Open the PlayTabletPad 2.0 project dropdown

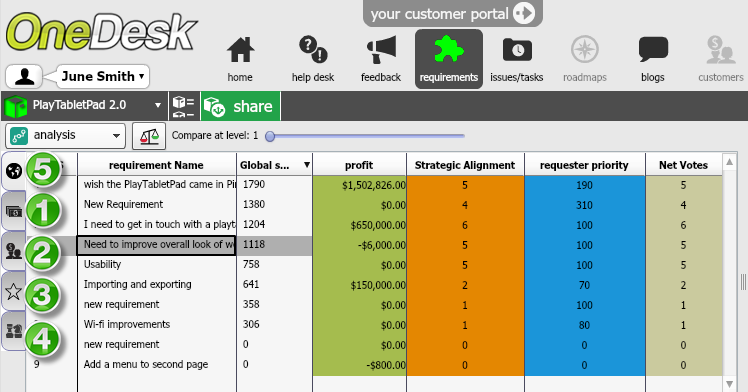(x=84, y=105)
